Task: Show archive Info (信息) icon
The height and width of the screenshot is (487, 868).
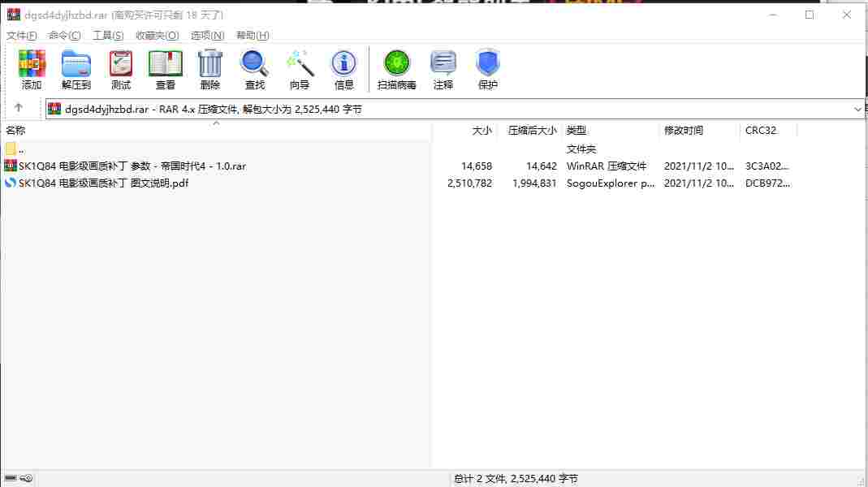Action: [343, 70]
